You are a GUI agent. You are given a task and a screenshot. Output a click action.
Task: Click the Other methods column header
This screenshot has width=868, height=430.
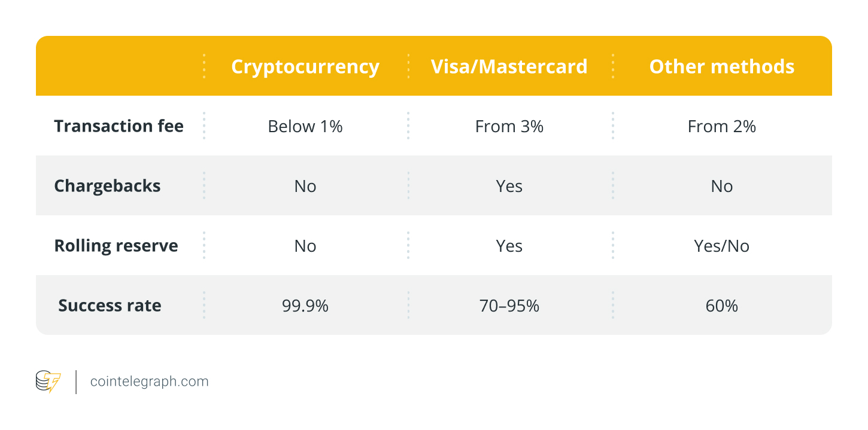[721, 66]
